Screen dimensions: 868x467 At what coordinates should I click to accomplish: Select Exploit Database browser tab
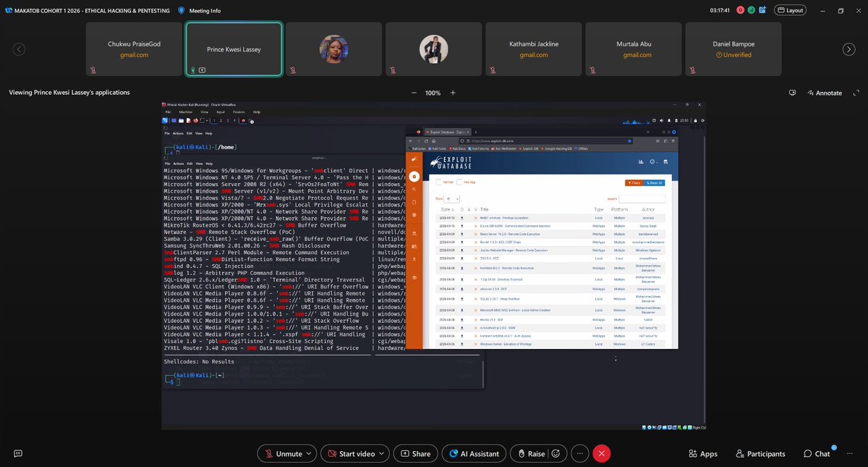pyautogui.click(x=447, y=132)
